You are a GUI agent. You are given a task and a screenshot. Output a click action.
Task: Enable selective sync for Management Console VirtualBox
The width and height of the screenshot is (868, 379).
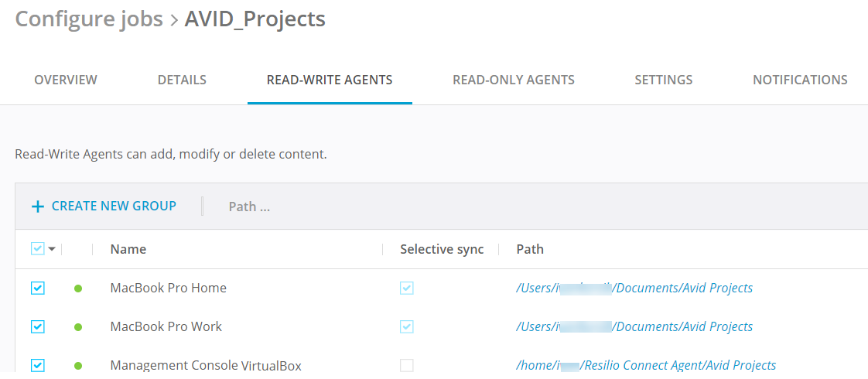point(407,365)
